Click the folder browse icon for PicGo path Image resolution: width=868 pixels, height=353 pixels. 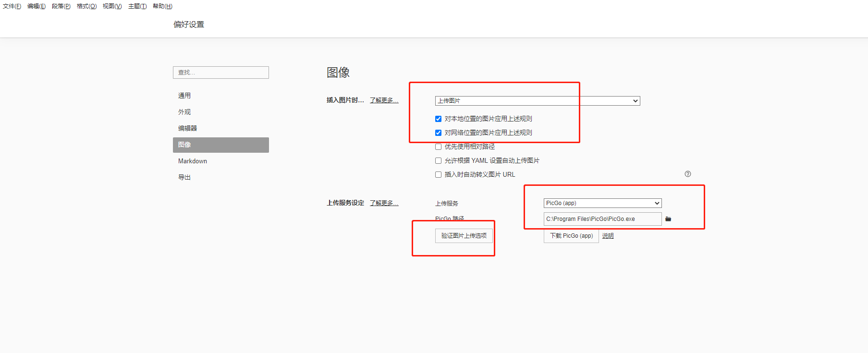click(668, 219)
